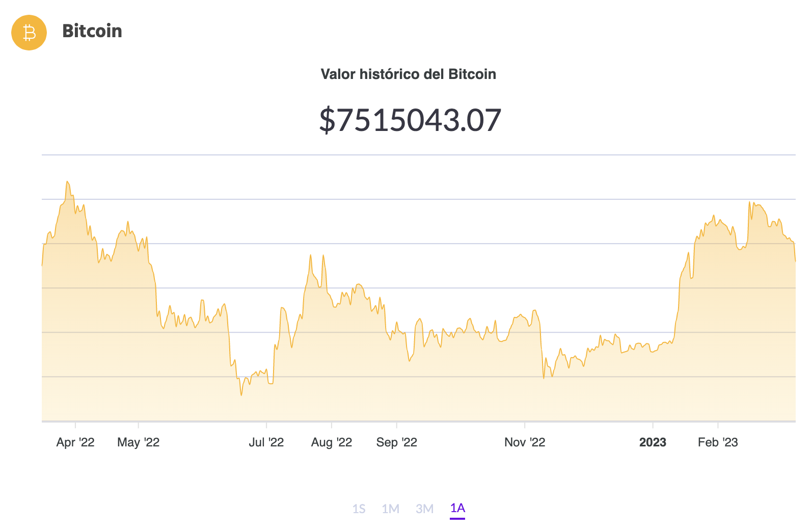Select the 3M time range option
The height and width of the screenshot is (532, 812).
tap(424, 509)
